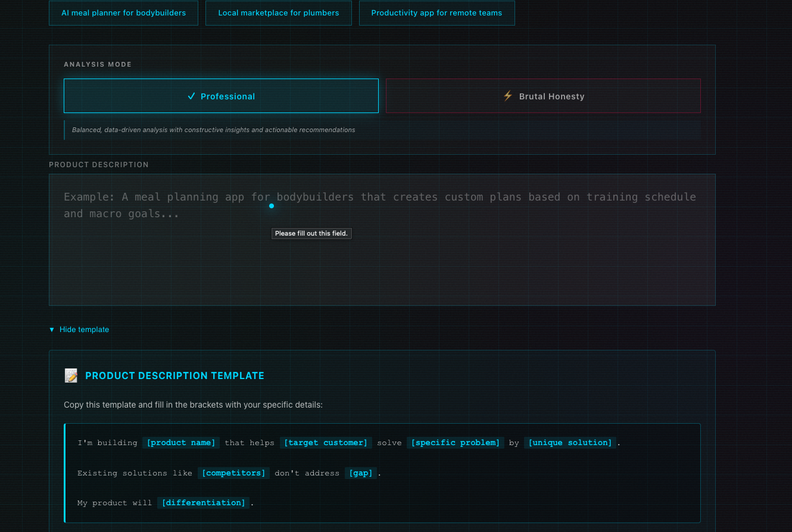
Task: Dismiss the 'Please fill out this field' tooltip
Action: pyautogui.click(x=311, y=233)
